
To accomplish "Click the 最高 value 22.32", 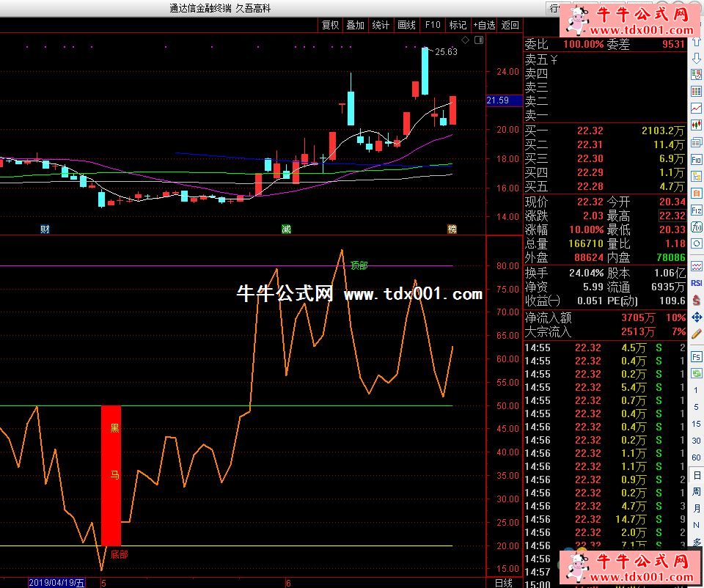I will pyautogui.click(x=672, y=216).
